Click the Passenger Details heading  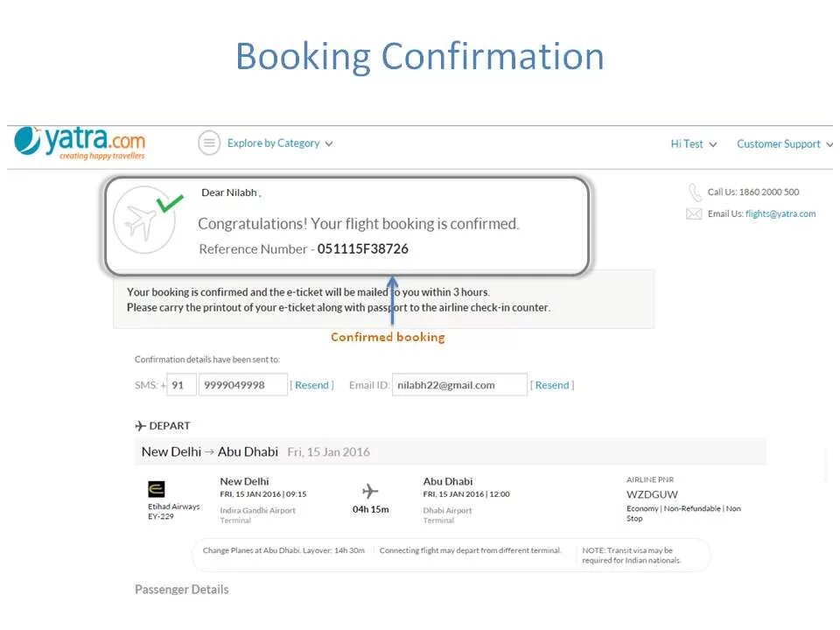[181, 590]
